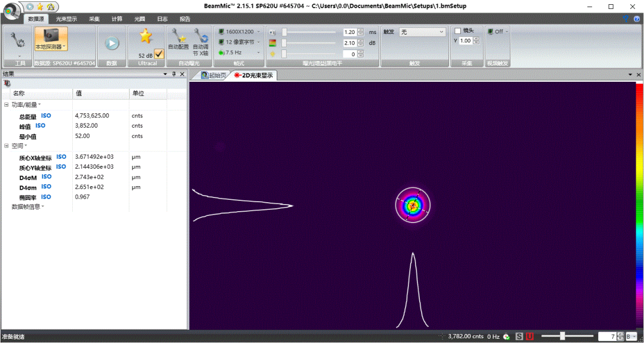Viewport: 644px width, 343px height.
Task: Click the blue pointer help icon
Action: pos(626,18)
